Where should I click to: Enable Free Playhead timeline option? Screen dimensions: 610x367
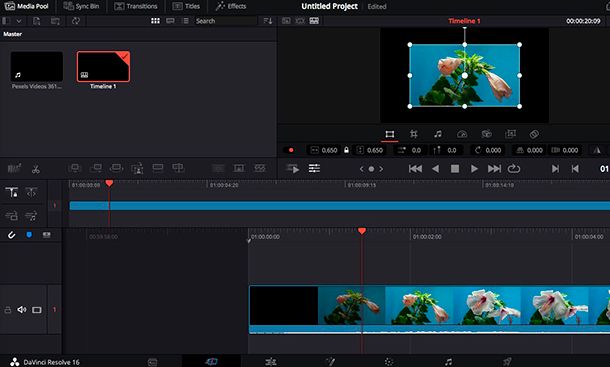tap(31, 192)
